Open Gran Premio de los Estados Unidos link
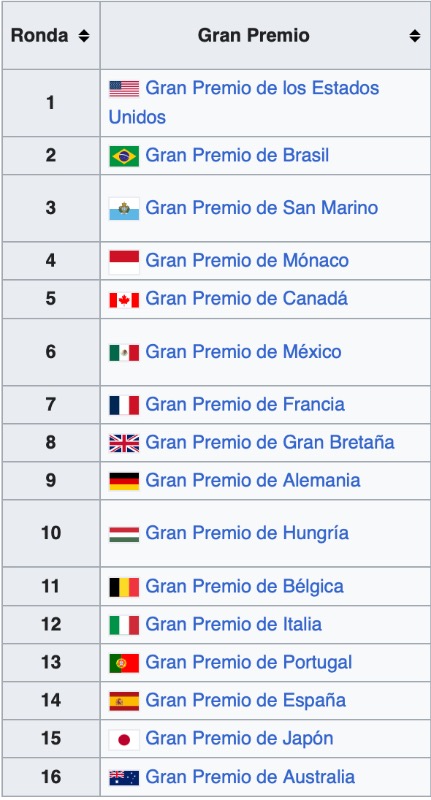 coord(244,103)
